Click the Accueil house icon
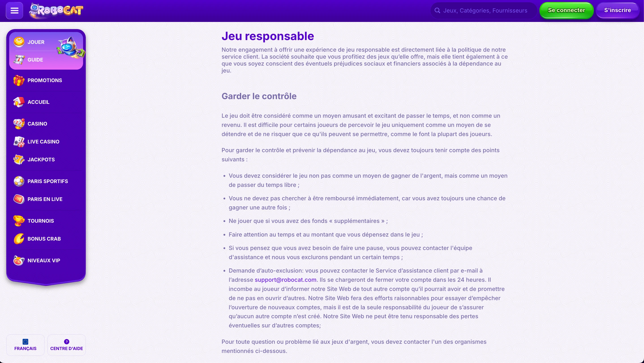The height and width of the screenshot is (363, 644). 19,102
